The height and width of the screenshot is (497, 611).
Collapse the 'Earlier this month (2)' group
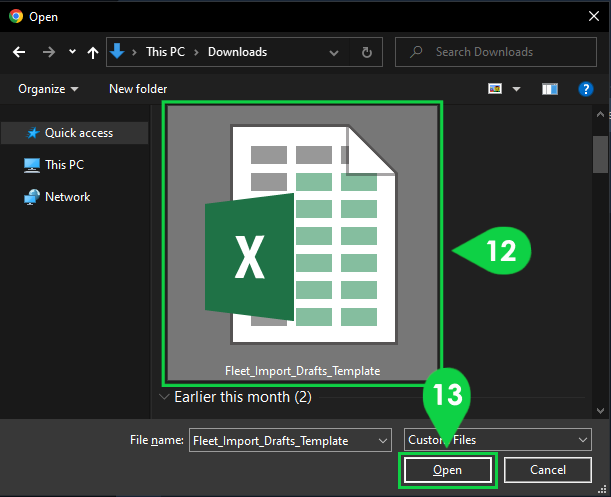[x=164, y=397]
